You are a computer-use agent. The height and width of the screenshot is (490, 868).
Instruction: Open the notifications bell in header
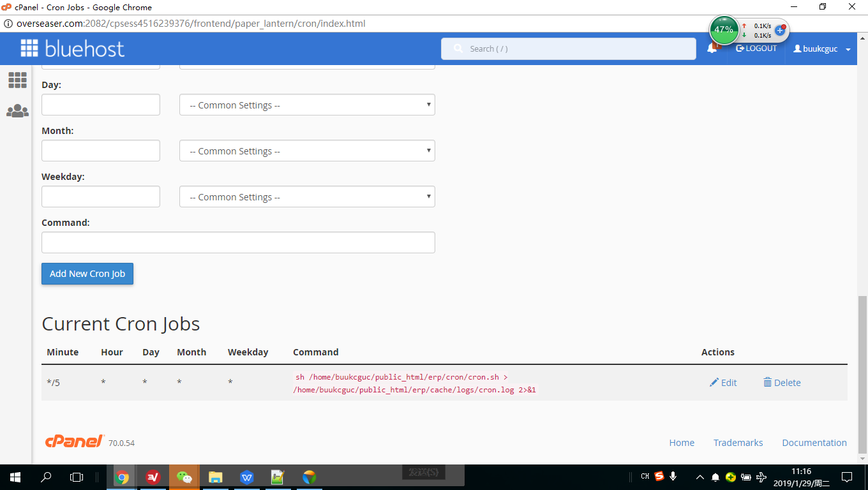[712, 48]
